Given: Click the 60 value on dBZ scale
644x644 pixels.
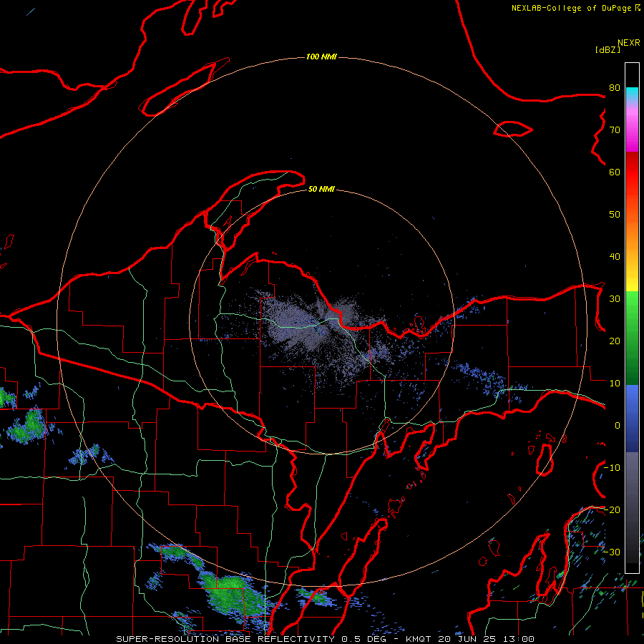Looking at the screenshot, I should point(615,172).
